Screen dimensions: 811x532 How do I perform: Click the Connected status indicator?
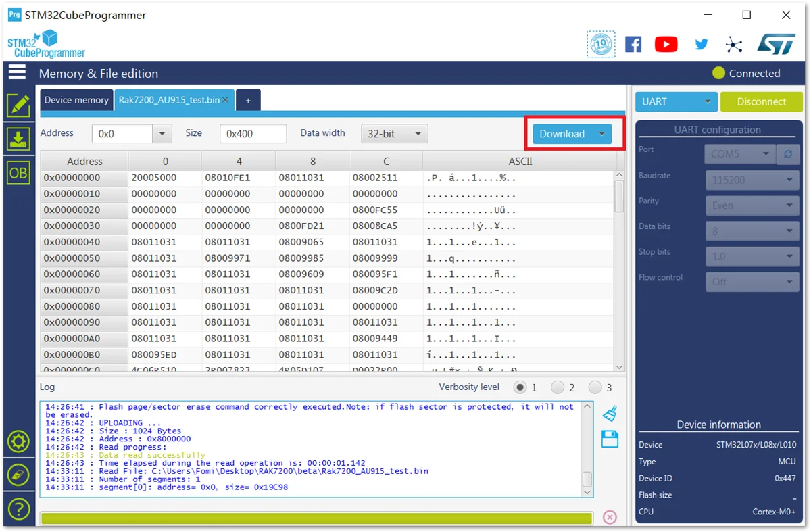[x=746, y=73]
